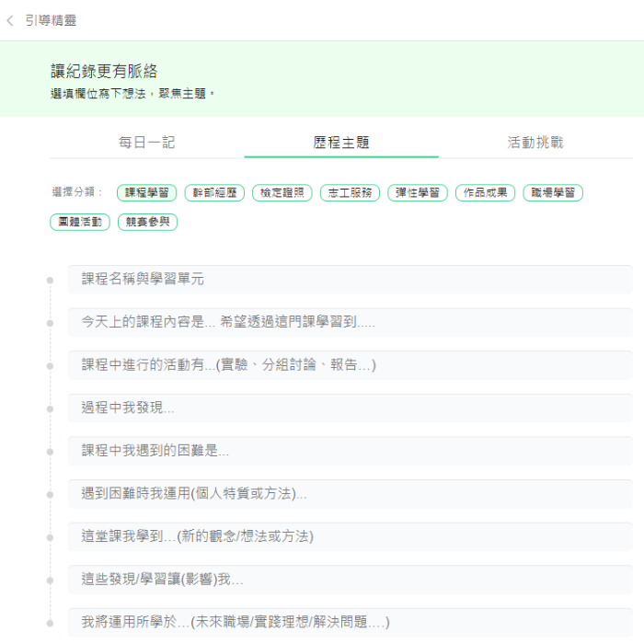Go to the 活動挑戰 tab

(535, 143)
